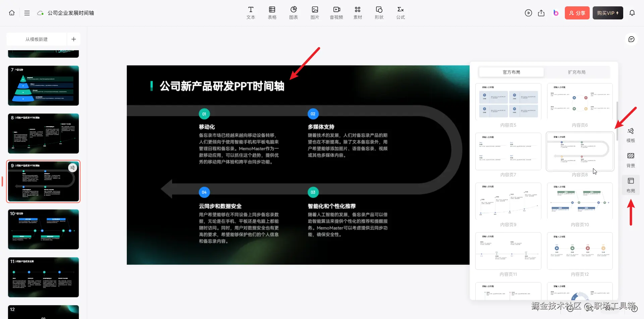The width and height of the screenshot is (644, 319).
Task: Select layout 内容页8
Action: [x=580, y=151]
